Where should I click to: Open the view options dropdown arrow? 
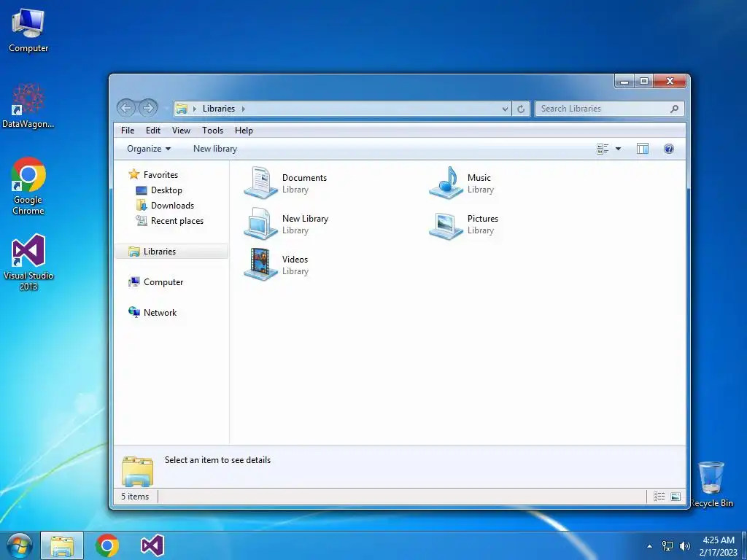pyautogui.click(x=618, y=149)
